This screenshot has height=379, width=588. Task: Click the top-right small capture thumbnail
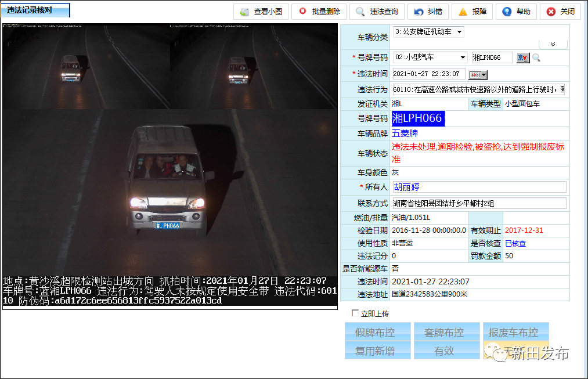254,67
